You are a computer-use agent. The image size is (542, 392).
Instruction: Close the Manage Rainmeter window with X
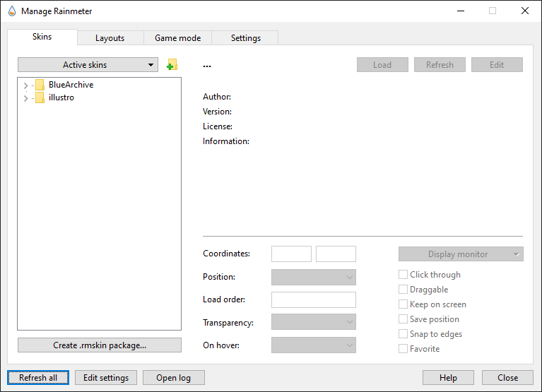coord(525,11)
